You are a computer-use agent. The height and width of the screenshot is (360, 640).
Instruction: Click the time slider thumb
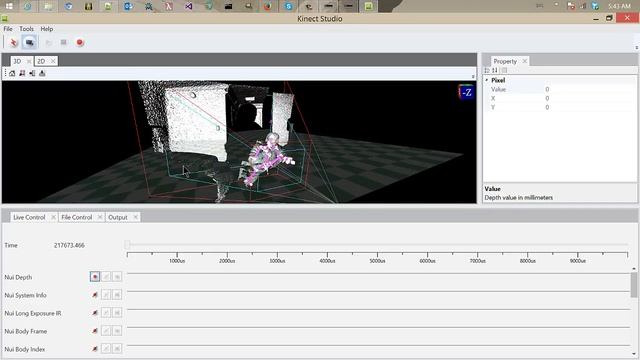[x=127, y=244]
